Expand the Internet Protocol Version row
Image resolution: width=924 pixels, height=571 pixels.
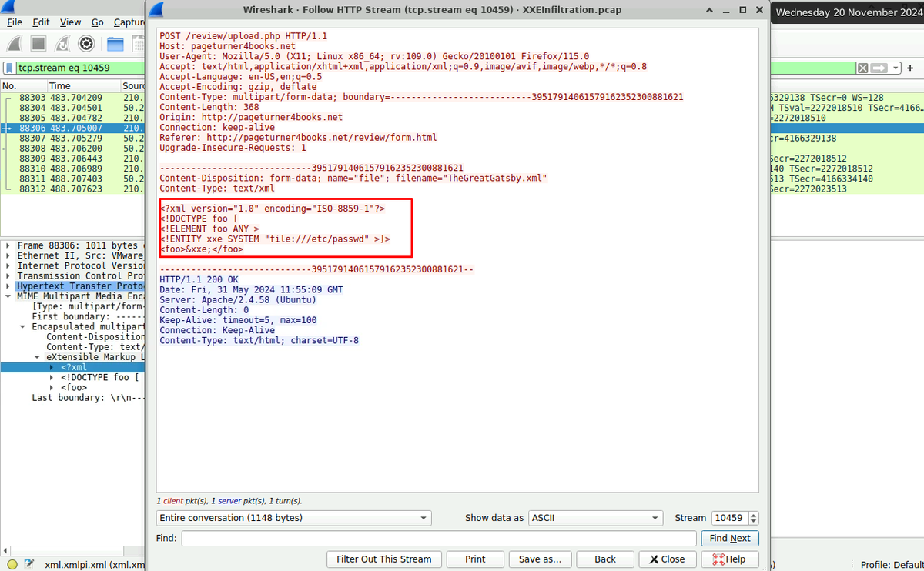tap(9, 266)
